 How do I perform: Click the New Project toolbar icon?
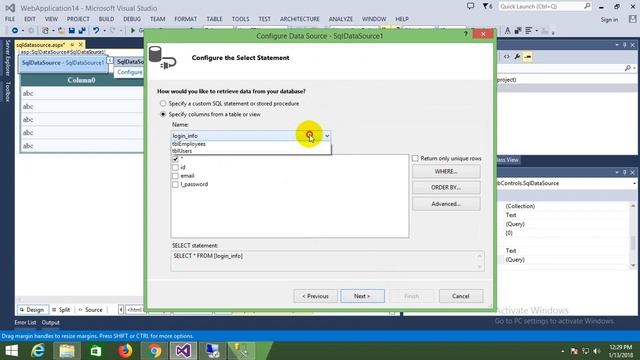tap(46, 31)
